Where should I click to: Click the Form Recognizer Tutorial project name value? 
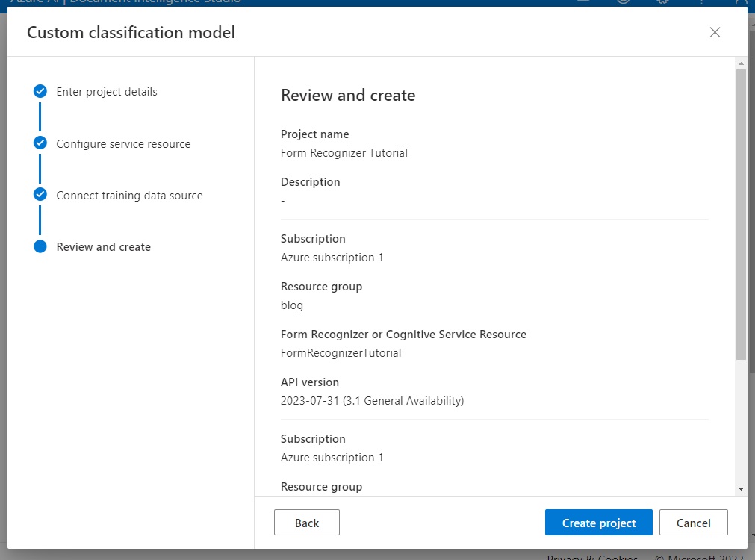344,153
